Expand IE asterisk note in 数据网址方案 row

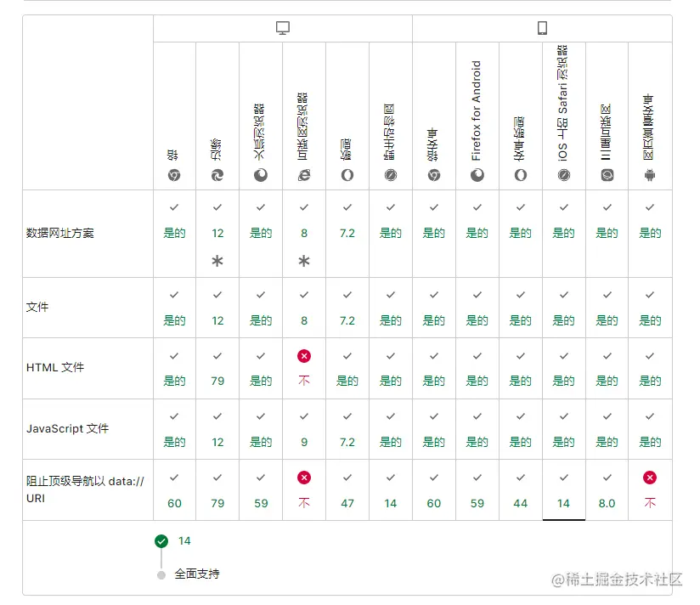click(x=304, y=262)
